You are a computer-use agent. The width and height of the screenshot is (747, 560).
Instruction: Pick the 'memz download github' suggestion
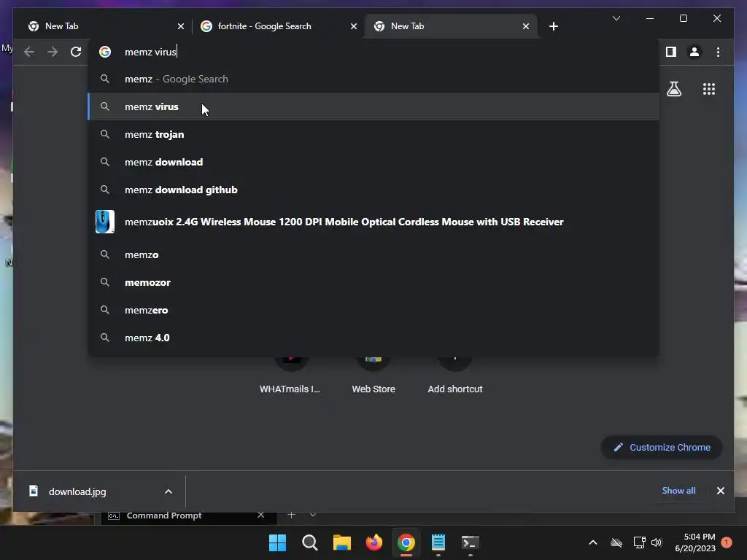tap(373, 190)
